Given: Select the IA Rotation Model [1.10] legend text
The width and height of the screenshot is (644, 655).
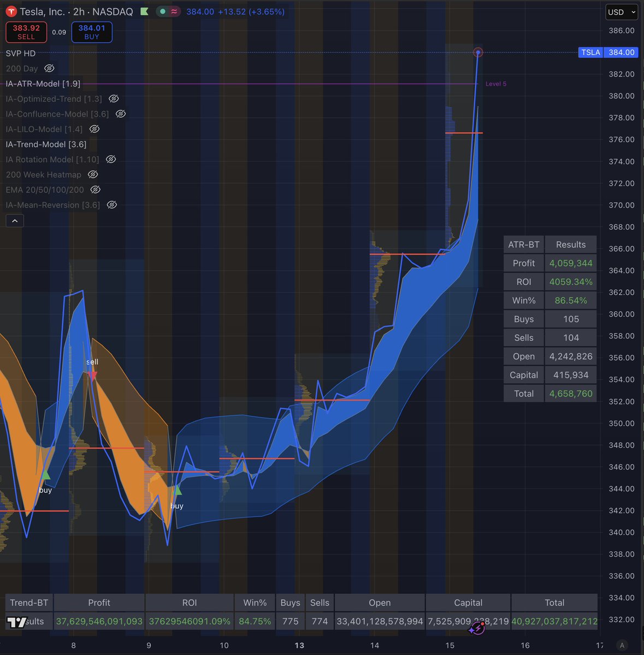Looking at the screenshot, I should pos(52,159).
